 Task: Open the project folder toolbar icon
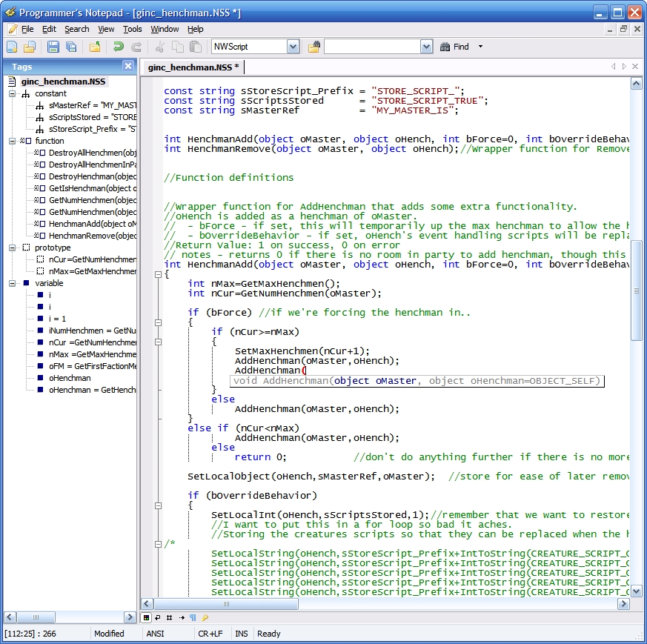click(x=95, y=47)
